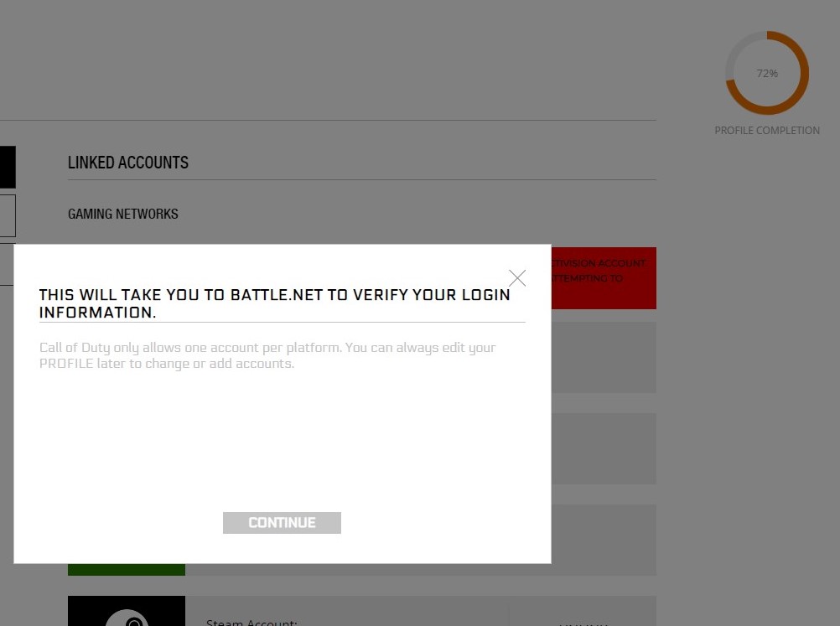Viewport: 840px width, 626px height.
Task: Click the white outlined sidebar tab on the left
Action: pos(8,216)
